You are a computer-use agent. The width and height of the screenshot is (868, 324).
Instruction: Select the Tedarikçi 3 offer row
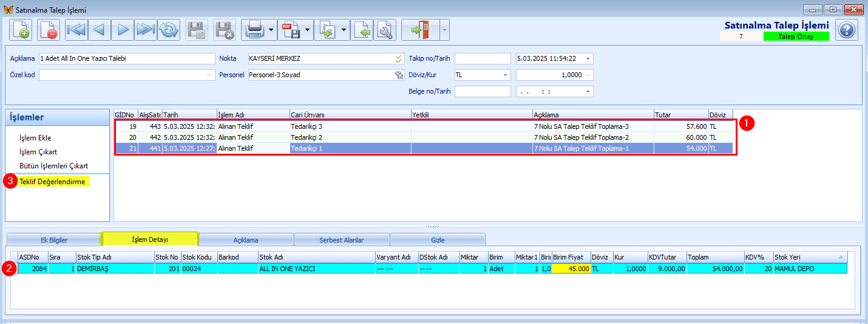pyautogui.click(x=424, y=126)
